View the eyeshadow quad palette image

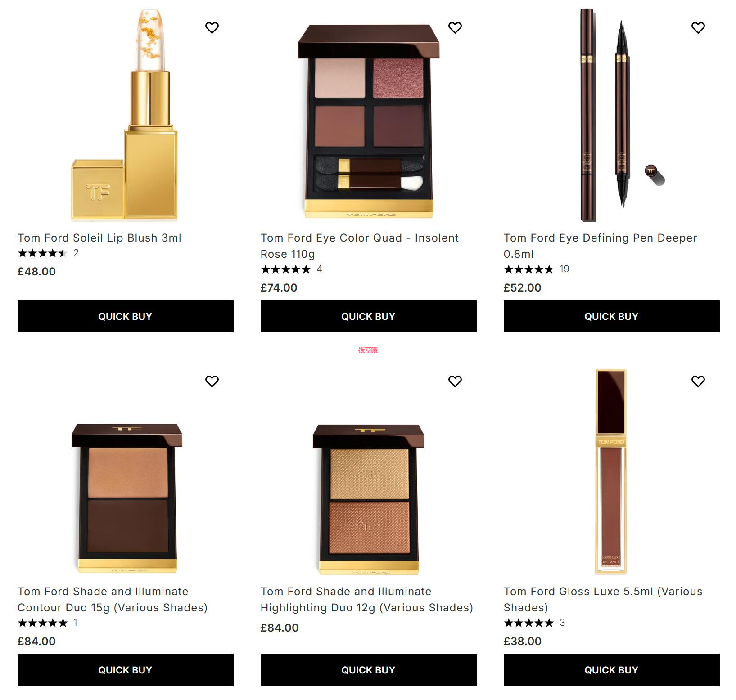click(369, 121)
